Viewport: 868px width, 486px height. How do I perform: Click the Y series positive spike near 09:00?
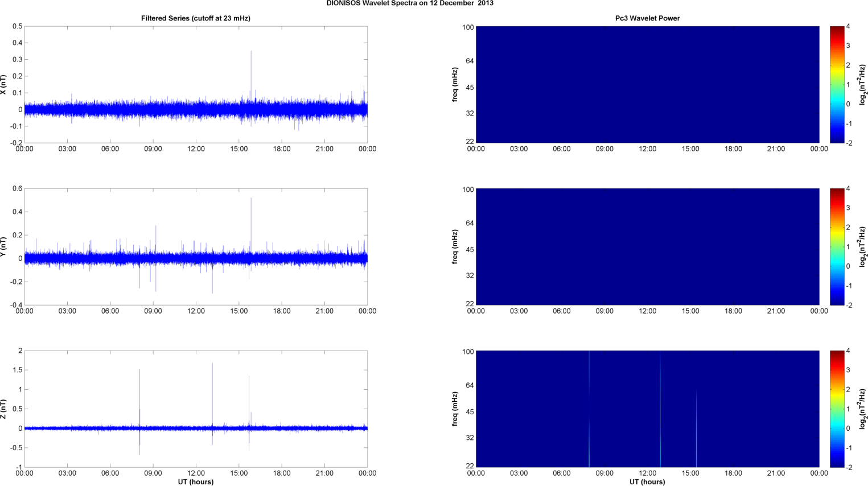point(156,239)
